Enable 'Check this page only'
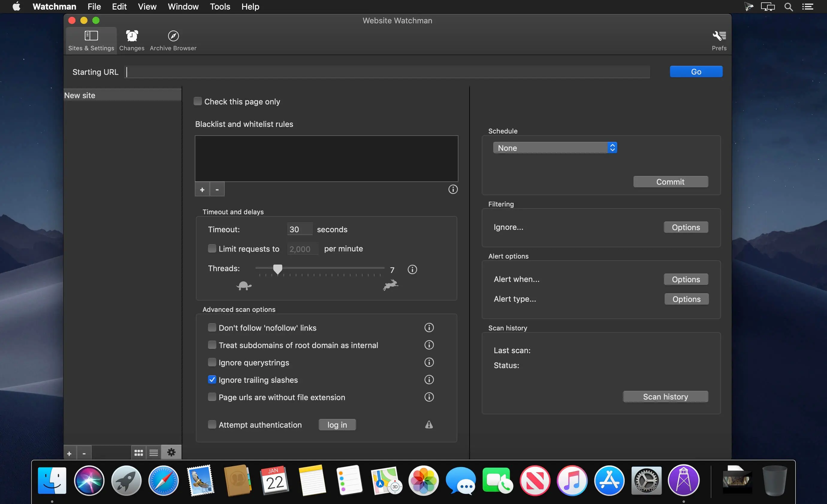The image size is (827, 504). [x=198, y=101]
